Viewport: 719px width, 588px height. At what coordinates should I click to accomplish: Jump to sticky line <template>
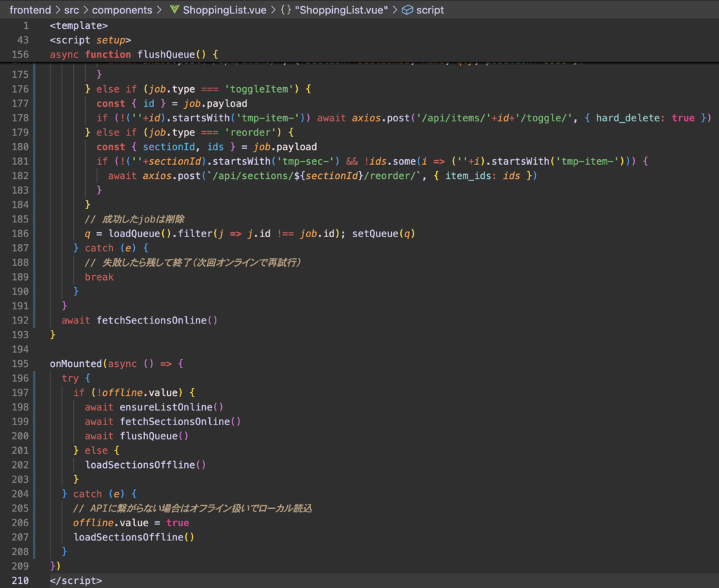click(79, 26)
